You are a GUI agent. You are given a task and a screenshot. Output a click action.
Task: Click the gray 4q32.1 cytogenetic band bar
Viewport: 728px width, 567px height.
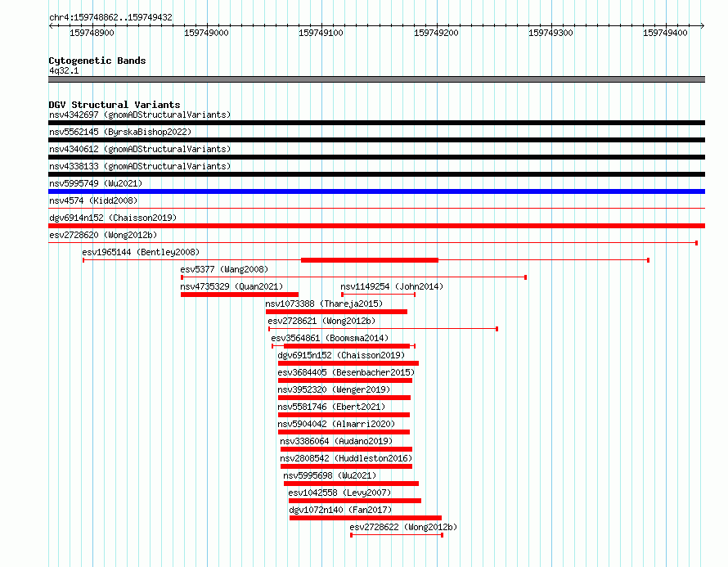pos(376,79)
